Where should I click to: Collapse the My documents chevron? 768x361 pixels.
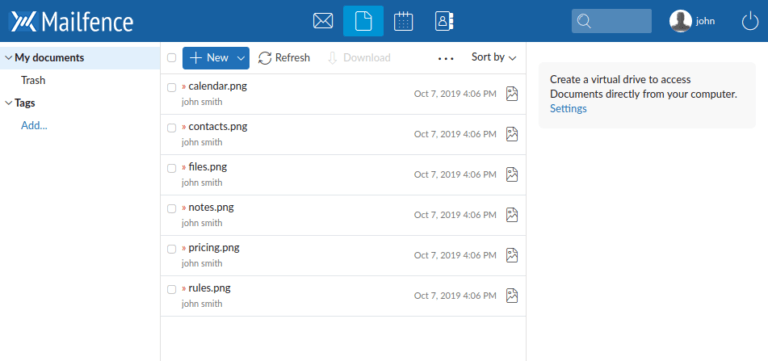point(8,58)
